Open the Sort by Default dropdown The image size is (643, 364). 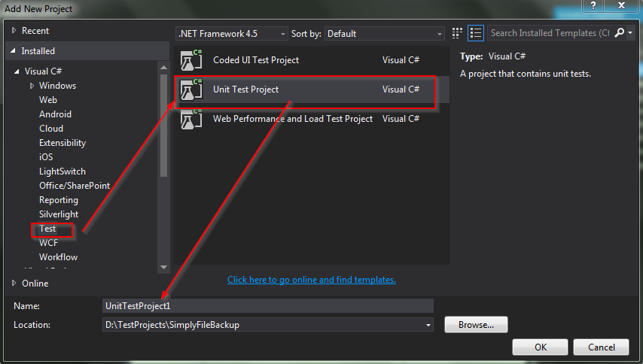[440, 34]
